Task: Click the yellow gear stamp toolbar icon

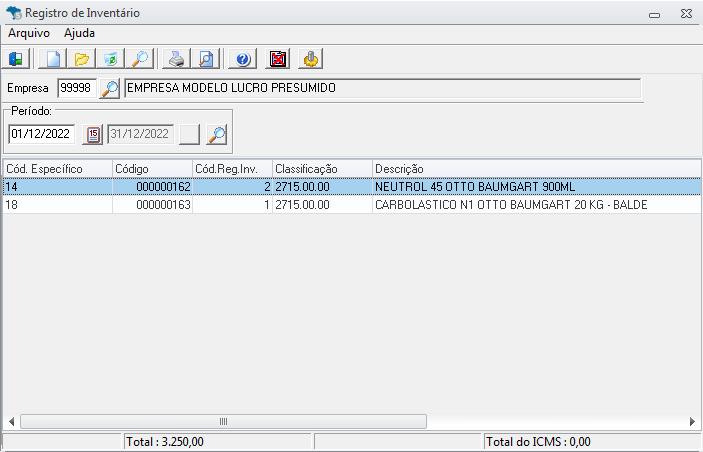Action: click(311, 59)
